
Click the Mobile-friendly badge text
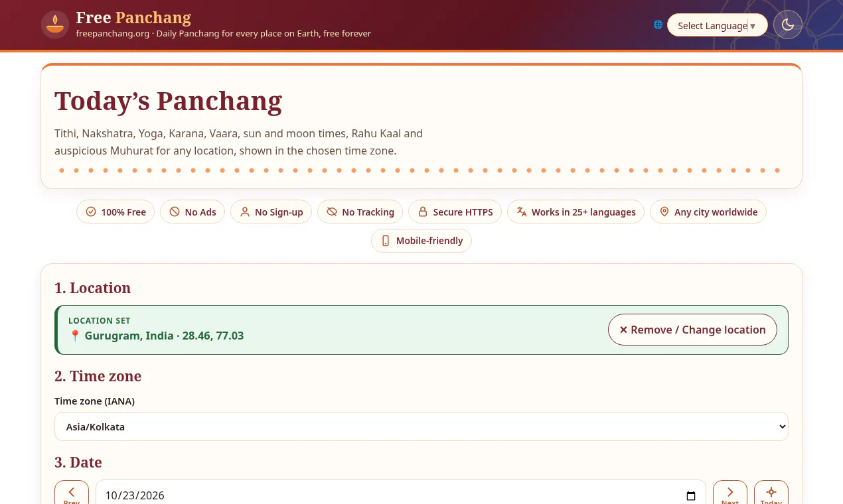pos(429,241)
